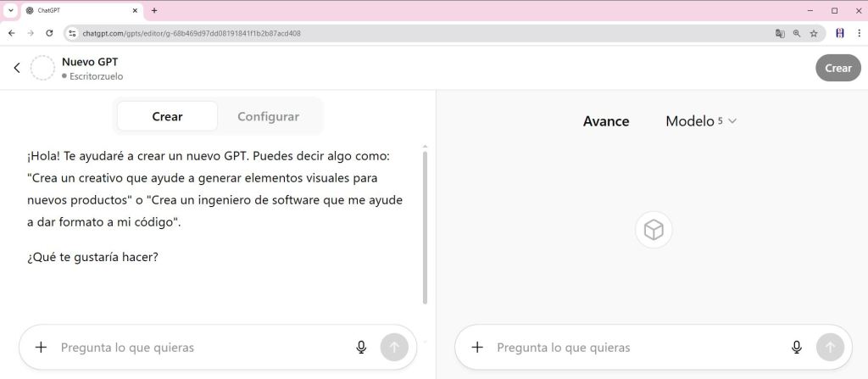The width and height of the screenshot is (868, 379).
Task: Click the plus icon in the left chat box
Action: 41,347
